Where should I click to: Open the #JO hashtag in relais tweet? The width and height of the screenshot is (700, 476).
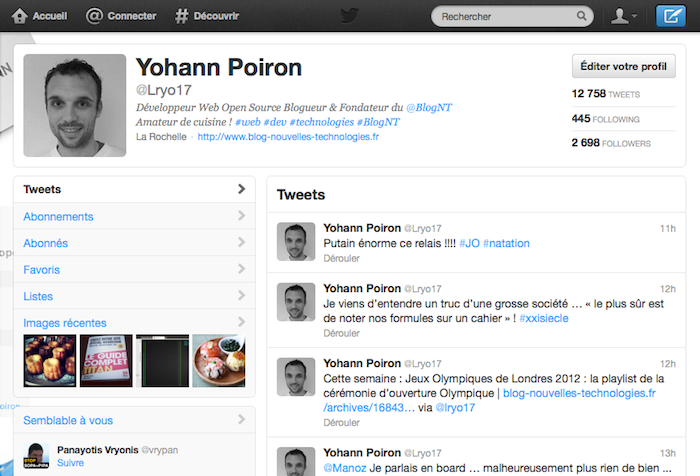(469, 243)
